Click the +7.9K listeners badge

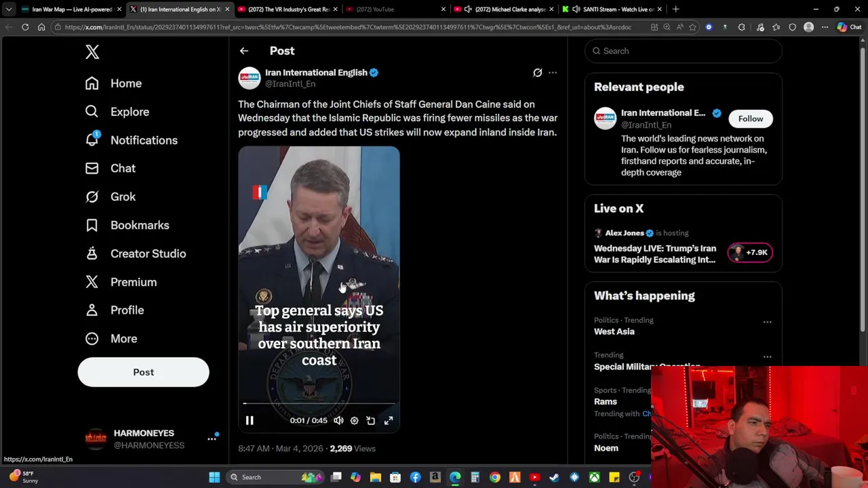pos(749,252)
